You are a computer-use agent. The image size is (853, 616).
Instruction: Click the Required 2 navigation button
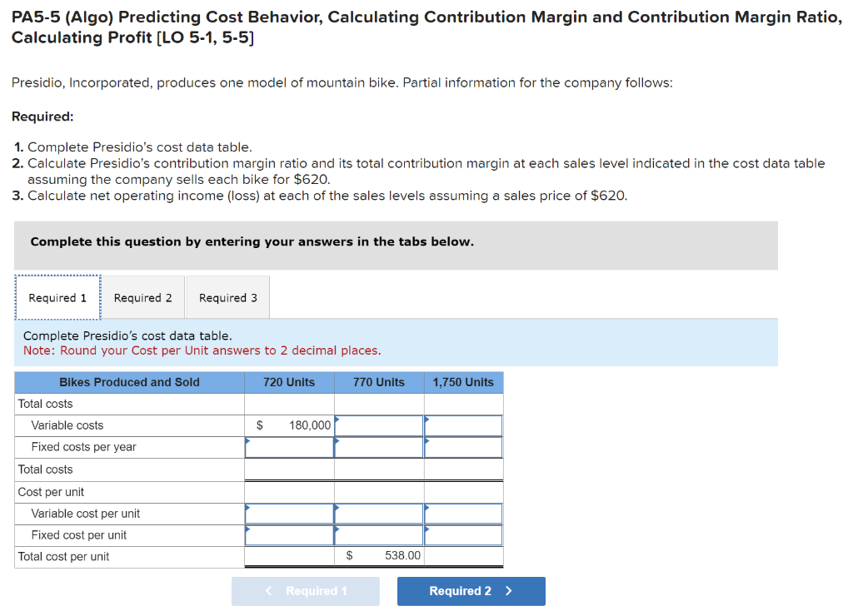pyautogui.click(x=471, y=591)
